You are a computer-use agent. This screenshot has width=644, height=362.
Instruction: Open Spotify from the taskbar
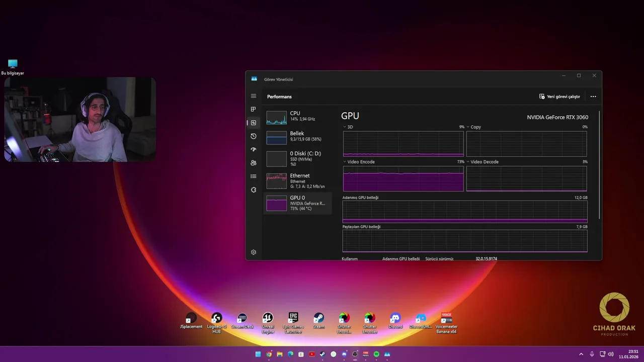(376, 354)
